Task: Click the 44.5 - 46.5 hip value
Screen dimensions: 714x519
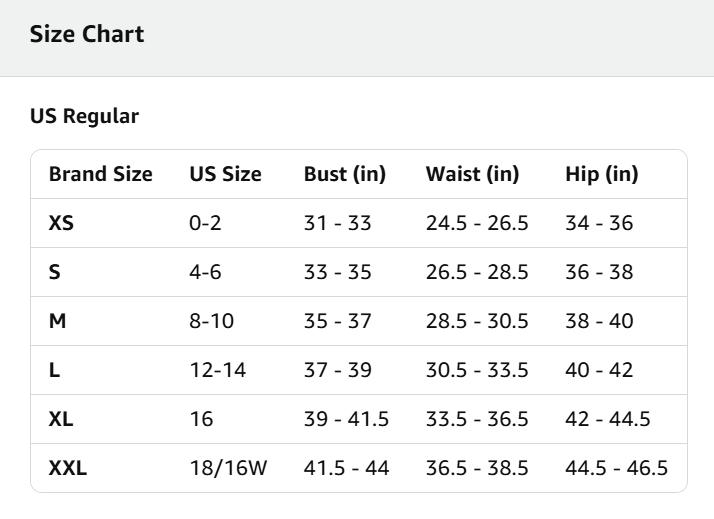Action: tap(616, 468)
